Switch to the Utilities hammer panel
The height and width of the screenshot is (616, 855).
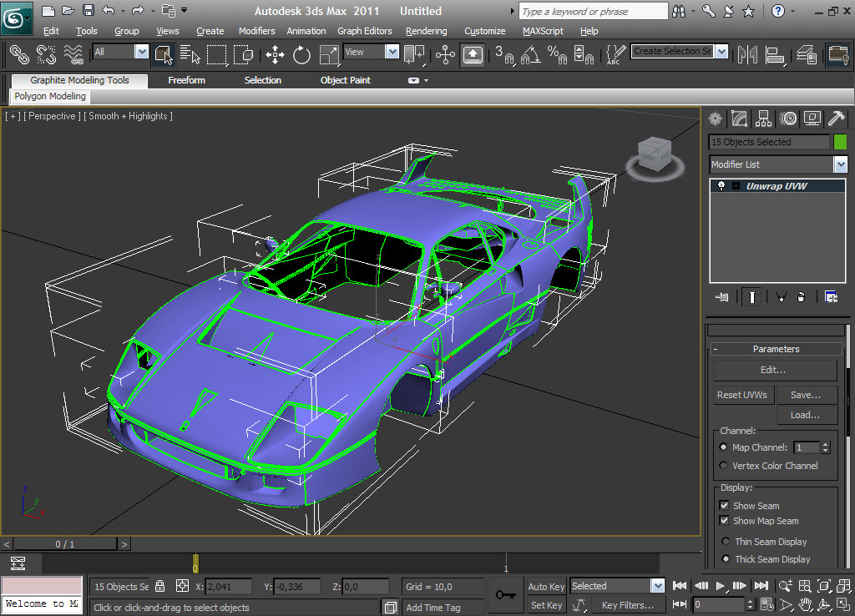coord(837,119)
